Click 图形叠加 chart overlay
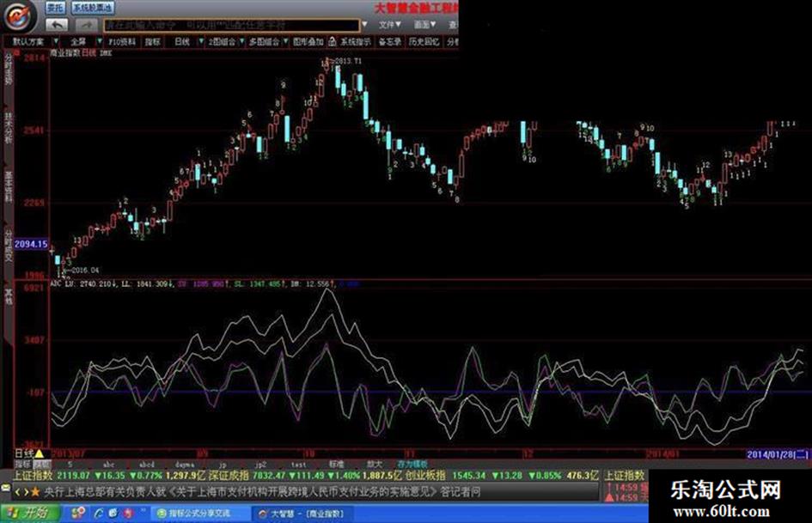This screenshot has width=812, height=523. click(308, 41)
